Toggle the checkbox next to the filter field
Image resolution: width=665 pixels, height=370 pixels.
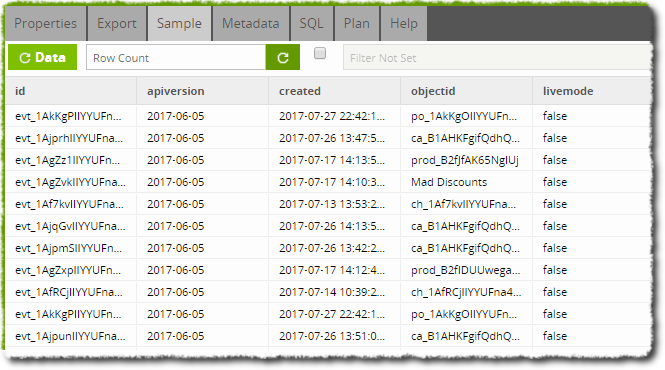pyautogui.click(x=320, y=53)
